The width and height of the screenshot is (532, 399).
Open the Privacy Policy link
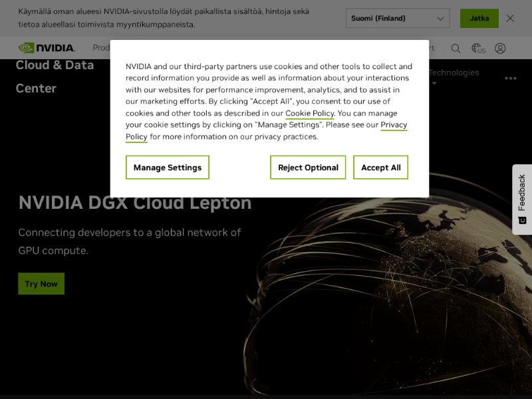pos(393,125)
